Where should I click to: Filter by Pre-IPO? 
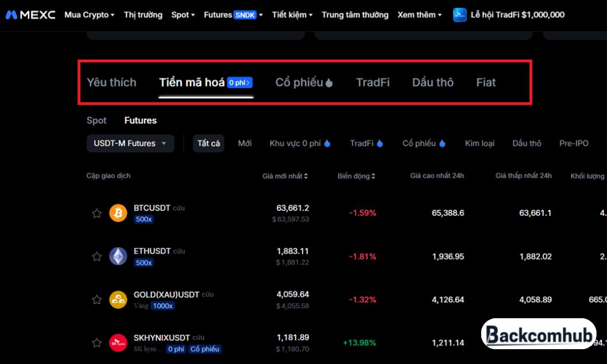[574, 143]
